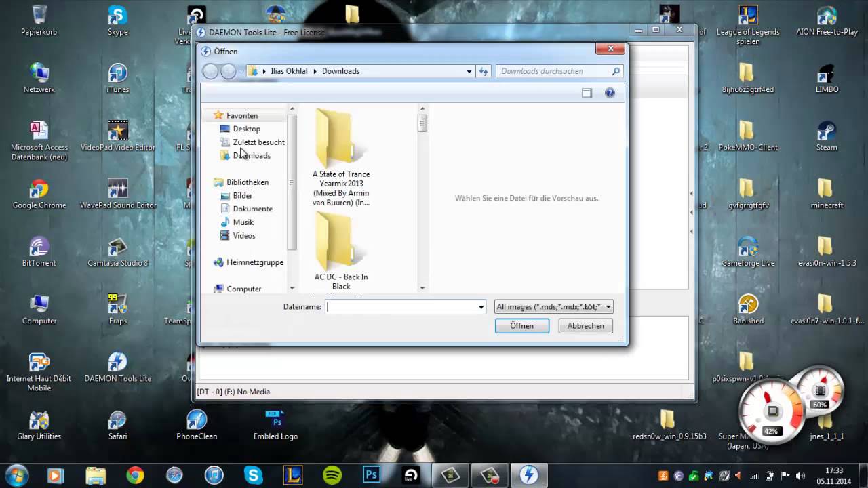
Task: Toggle the preview pane icon
Action: coord(587,93)
